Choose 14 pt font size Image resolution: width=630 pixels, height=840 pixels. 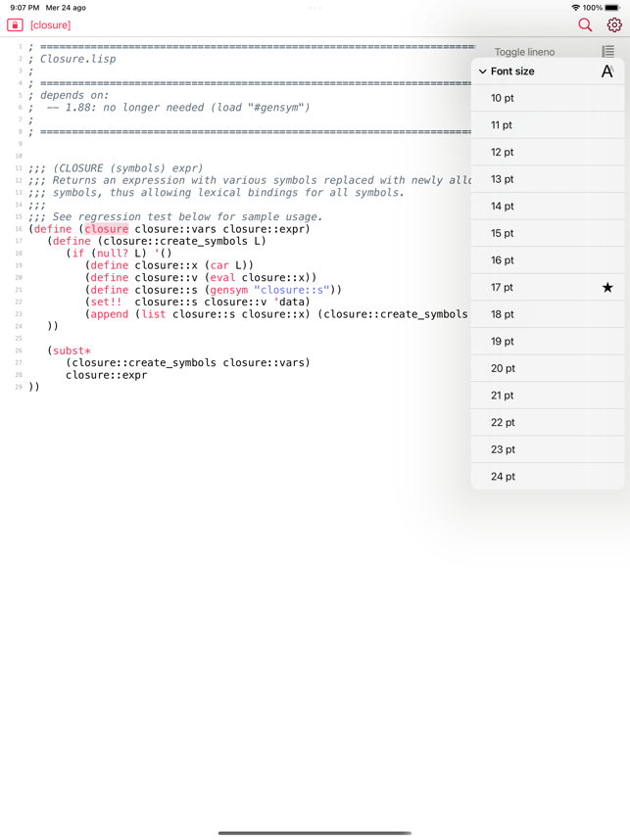point(503,206)
